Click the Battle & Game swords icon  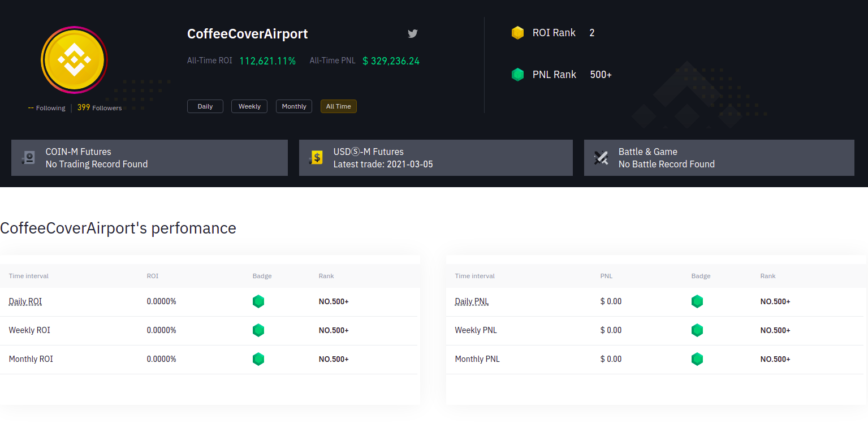click(601, 158)
